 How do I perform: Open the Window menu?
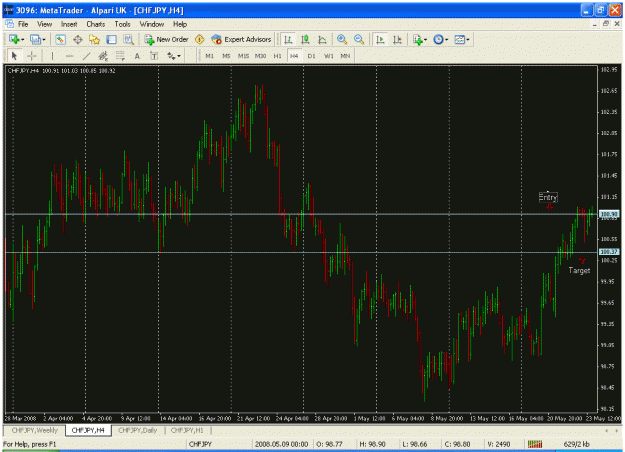151,24
